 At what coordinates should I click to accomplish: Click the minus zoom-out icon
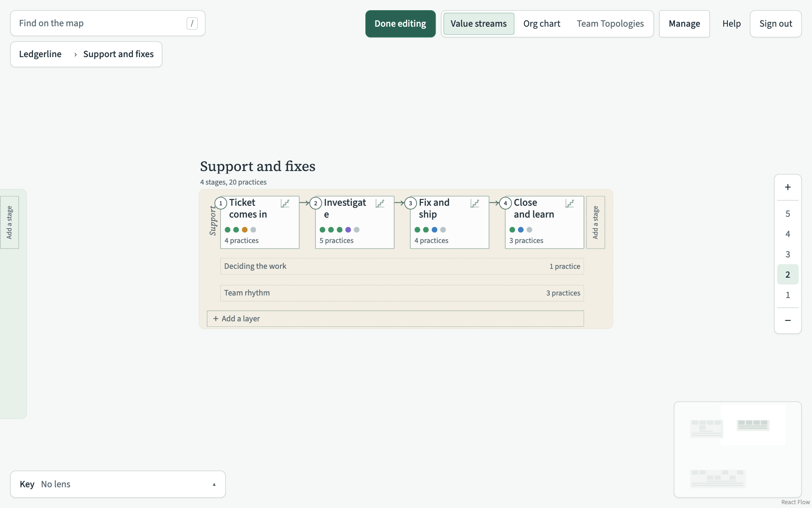pos(787,320)
